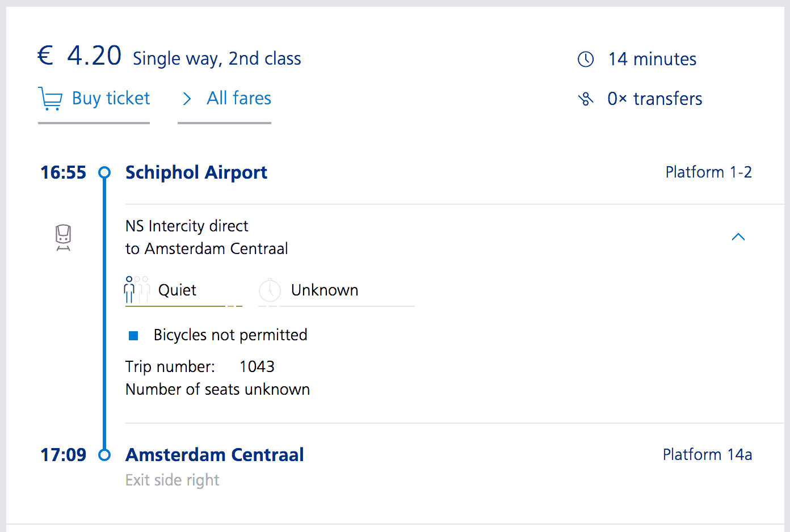Click the punctuality clock icon beside Unknown
Screen dimensions: 790x532
270,290
